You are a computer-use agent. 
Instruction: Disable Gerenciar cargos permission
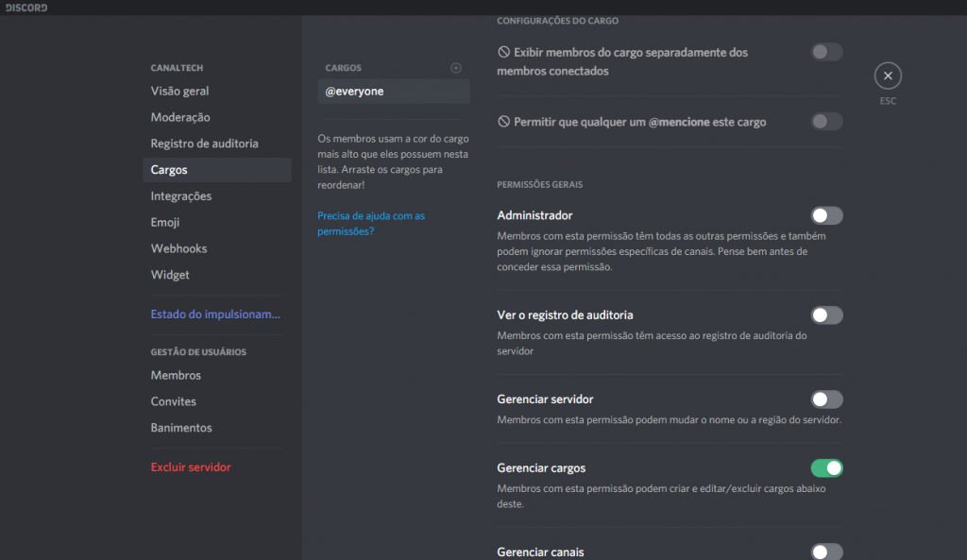pos(826,468)
